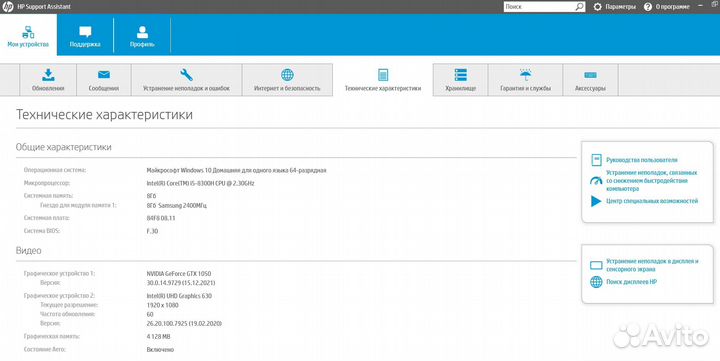Click the Операционная система label
Screen dimensions: 720x361
click(x=55, y=170)
